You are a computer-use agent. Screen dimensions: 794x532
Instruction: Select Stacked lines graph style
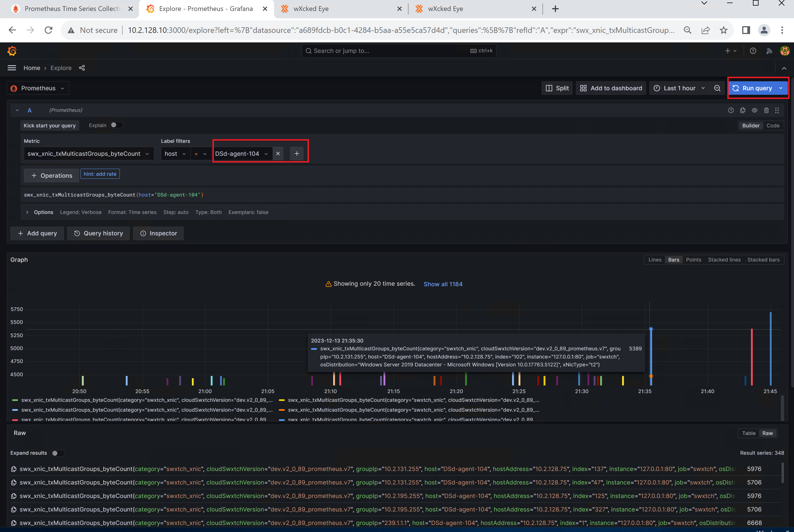[724, 260]
